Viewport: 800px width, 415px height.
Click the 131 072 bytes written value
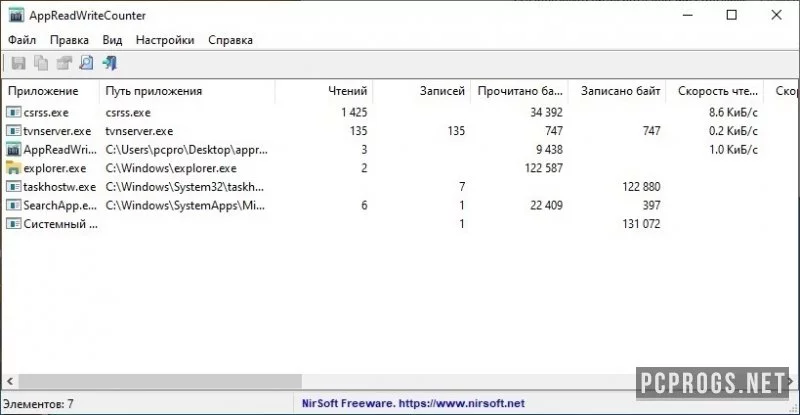coord(641,224)
